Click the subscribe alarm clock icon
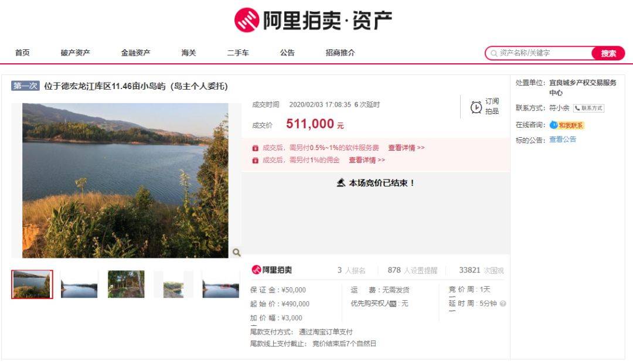 point(476,107)
